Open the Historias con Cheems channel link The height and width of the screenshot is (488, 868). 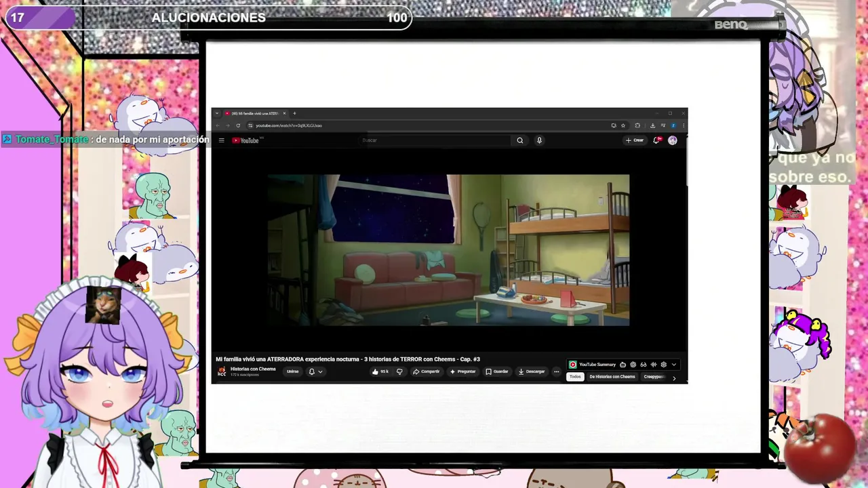(x=253, y=369)
